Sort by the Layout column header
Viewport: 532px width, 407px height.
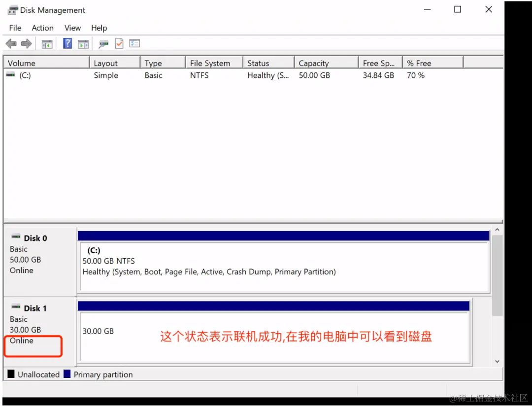click(x=115, y=63)
